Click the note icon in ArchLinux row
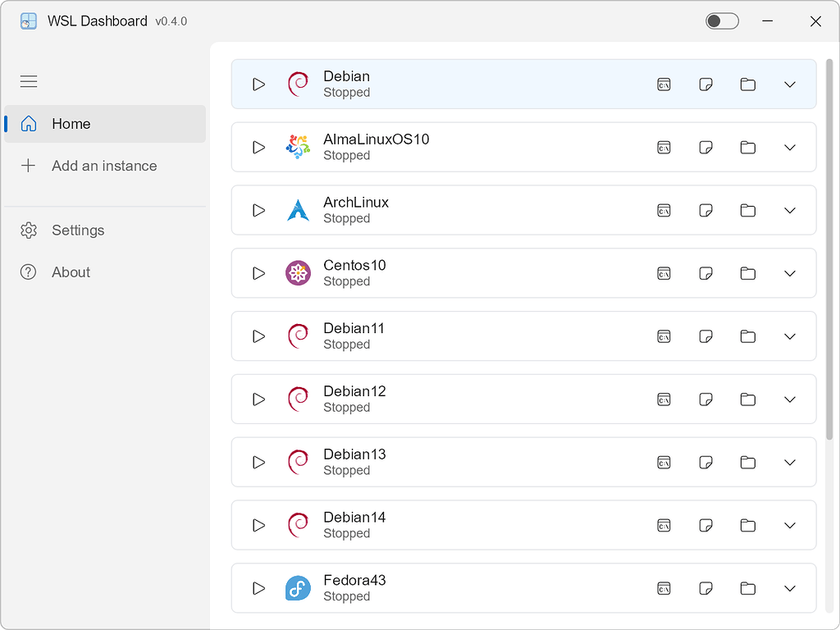840x630 pixels. pyautogui.click(x=706, y=211)
